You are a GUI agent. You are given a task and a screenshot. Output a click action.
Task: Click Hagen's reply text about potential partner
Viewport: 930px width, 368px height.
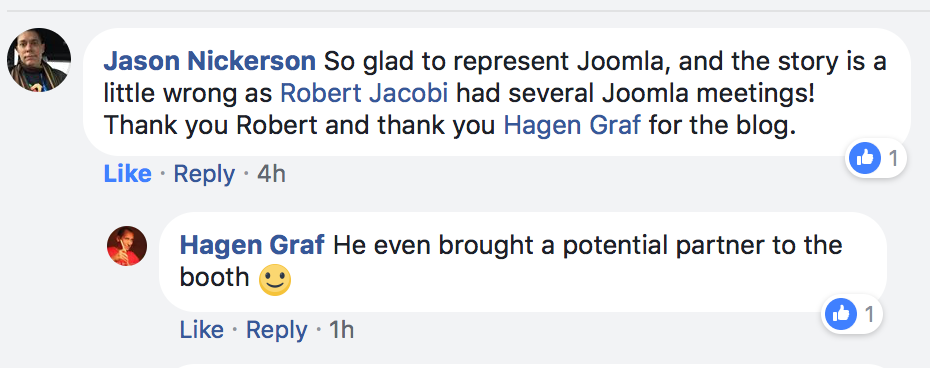coord(511,261)
